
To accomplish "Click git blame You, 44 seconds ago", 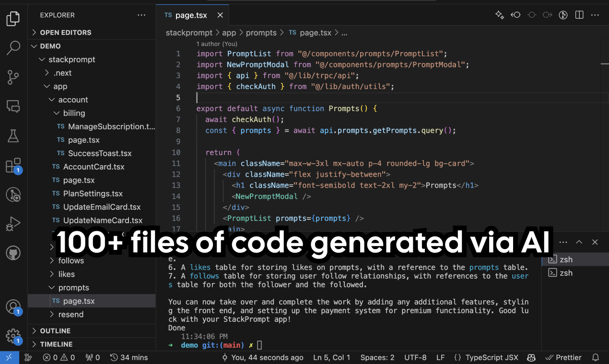I will tap(262, 357).
